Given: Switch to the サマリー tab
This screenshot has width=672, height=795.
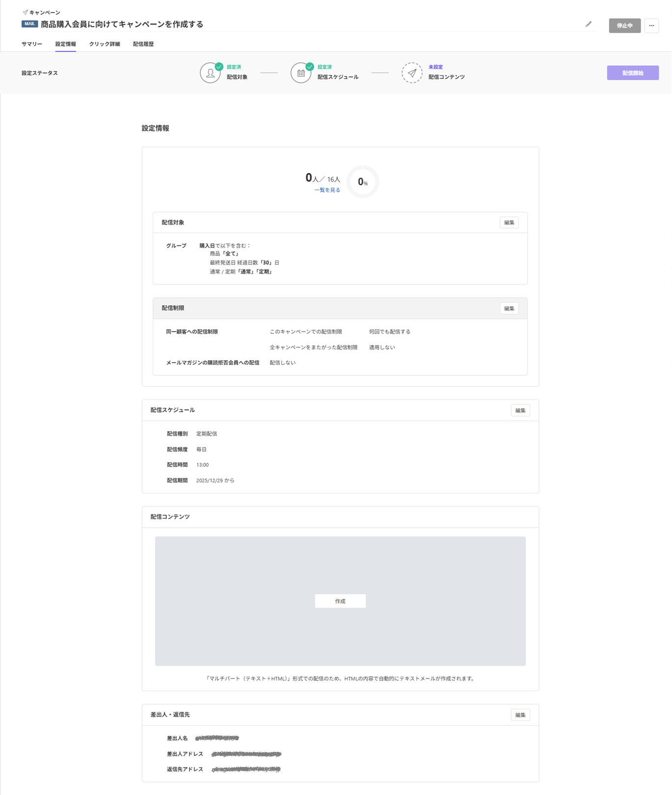Looking at the screenshot, I should 32,44.
